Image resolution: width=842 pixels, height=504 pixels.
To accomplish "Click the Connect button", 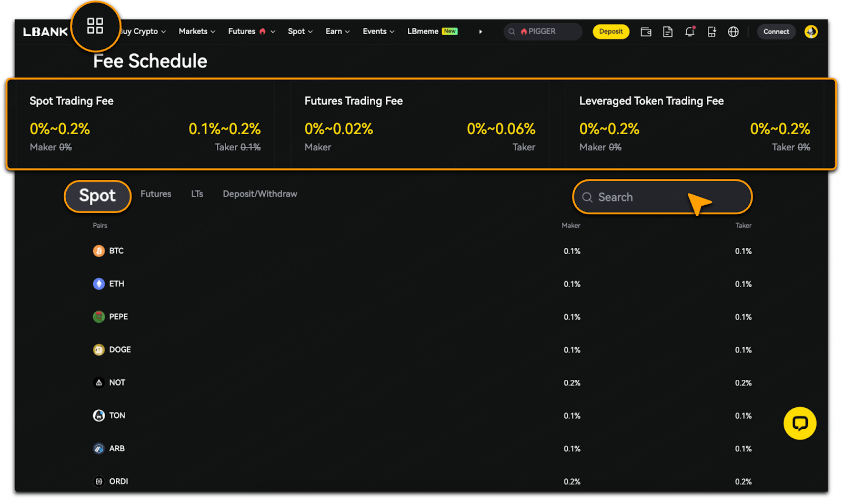I will click(x=776, y=32).
